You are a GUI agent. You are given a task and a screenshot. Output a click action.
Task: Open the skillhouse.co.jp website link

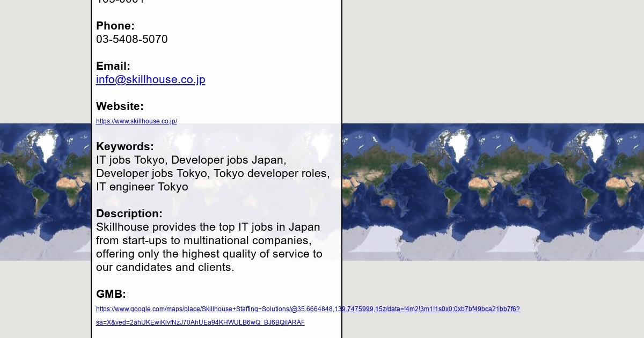click(136, 121)
